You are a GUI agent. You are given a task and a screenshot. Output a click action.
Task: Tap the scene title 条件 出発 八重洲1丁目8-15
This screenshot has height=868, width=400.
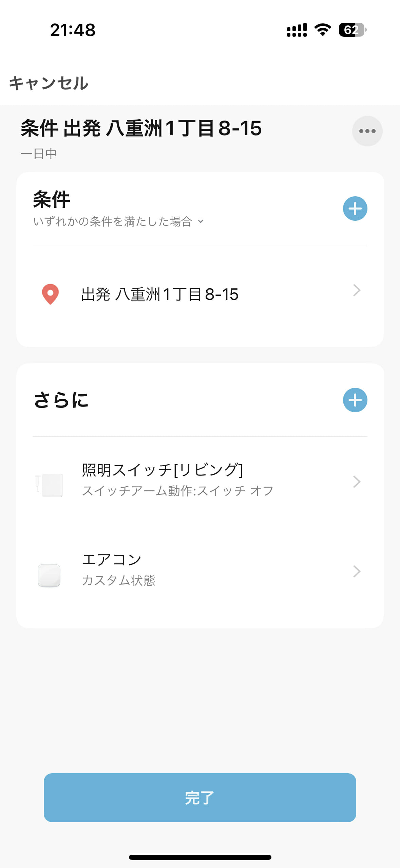pyautogui.click(x=141, y=128)
